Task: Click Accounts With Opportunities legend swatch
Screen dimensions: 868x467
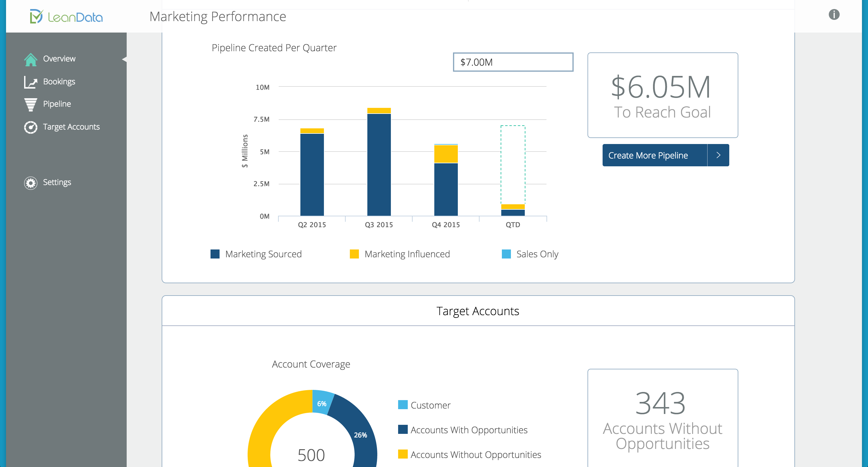Action: (403, 429)
